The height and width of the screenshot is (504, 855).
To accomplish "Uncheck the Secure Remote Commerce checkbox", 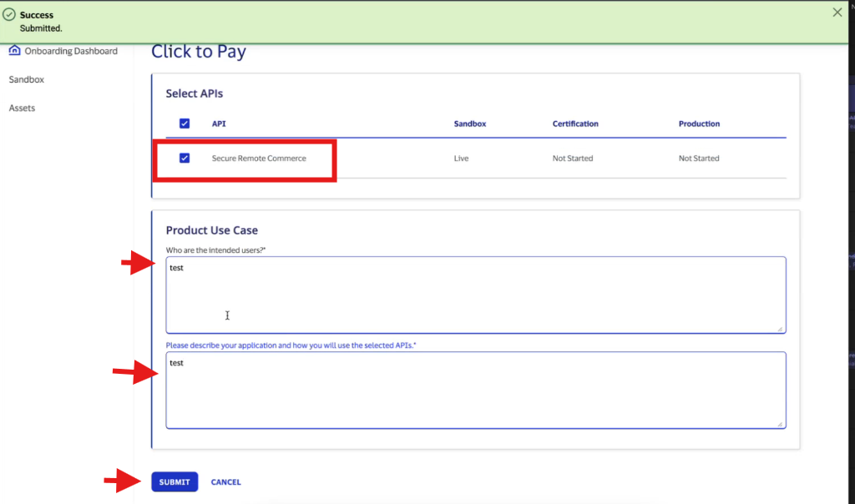I will (x=185, y=158).
